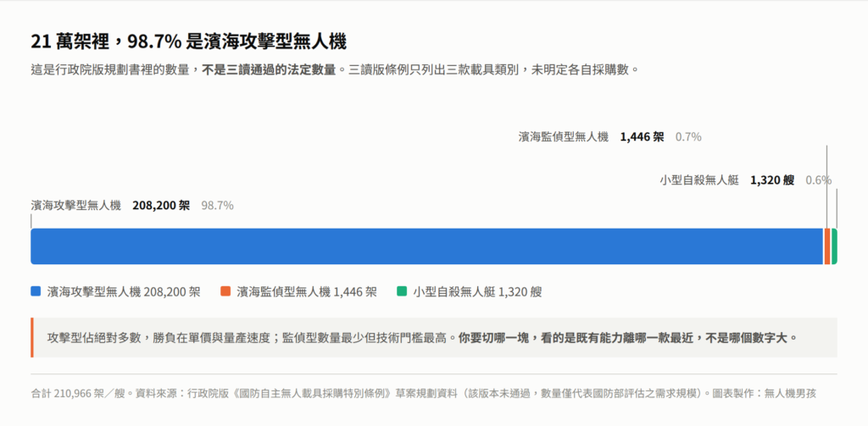Click the gray 98.7% label above the bar
This screenshot has width=868, height=426.
click(x=217, y=205)
